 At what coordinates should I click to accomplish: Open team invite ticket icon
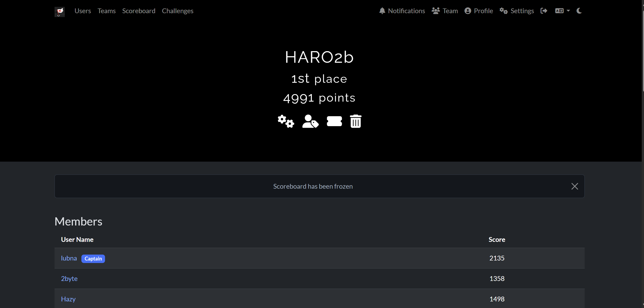point(334,121)
